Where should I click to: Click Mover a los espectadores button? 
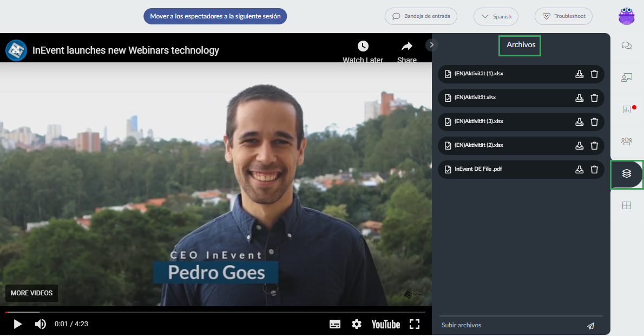[x=215, y=16]
